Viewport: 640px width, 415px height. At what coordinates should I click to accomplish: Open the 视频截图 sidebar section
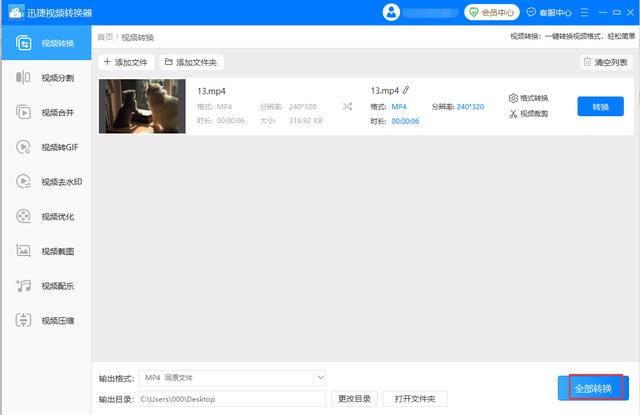tap(47, 251)
